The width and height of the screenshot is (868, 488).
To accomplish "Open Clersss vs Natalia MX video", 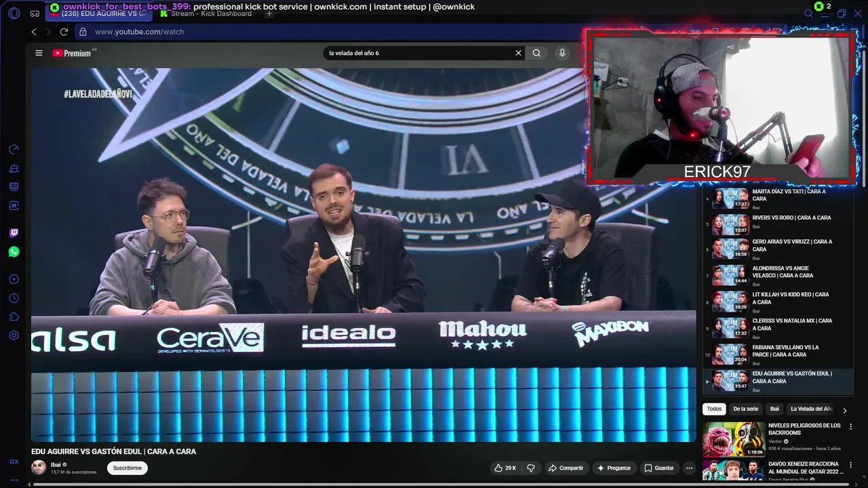I will coord(777,328).
